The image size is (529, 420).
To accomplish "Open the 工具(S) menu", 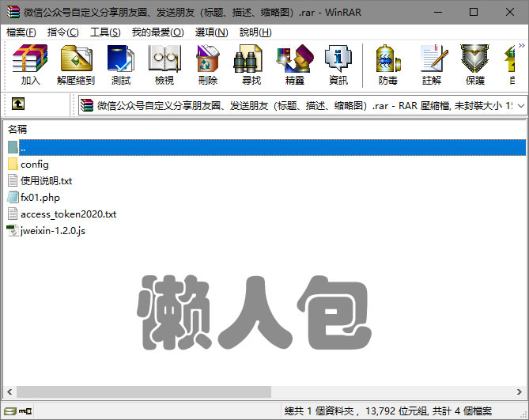I will click(x=105, y=32).
